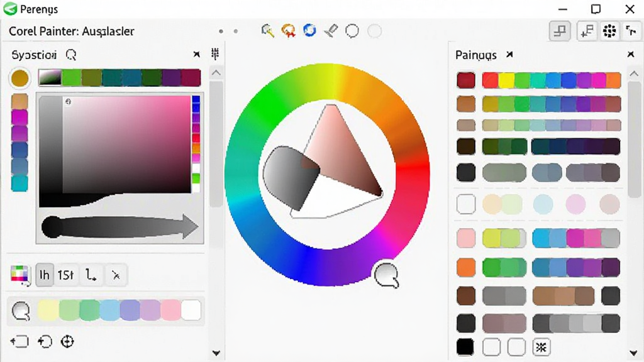Pick the solid black swatch in the bottom row of Painuqs
The image size is (644, 362).
pyautogui.click(x=465, y=348)
